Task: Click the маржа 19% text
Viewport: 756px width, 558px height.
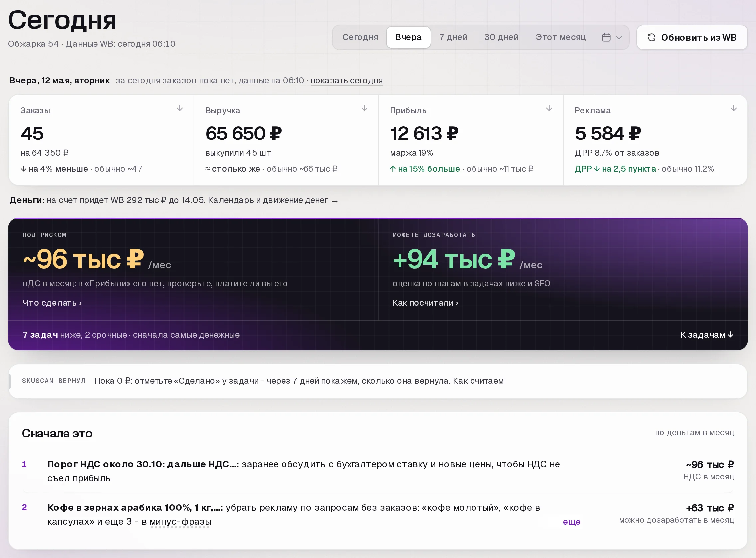Action: coord(411,153)
